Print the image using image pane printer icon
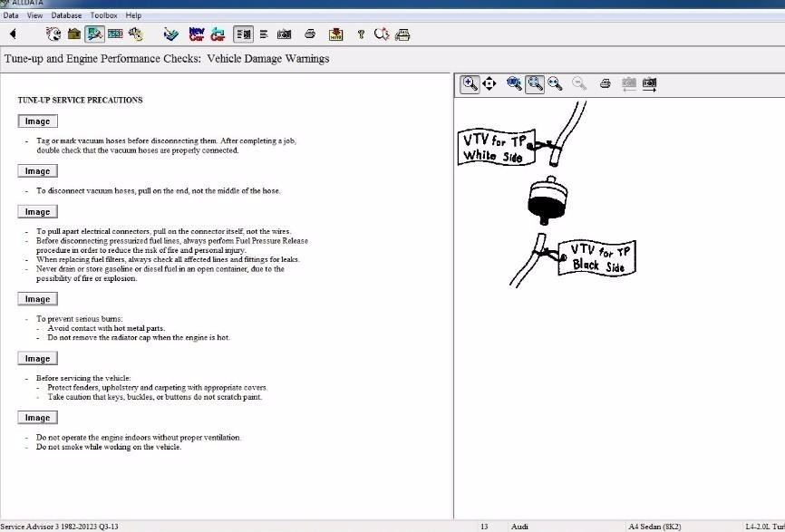Image resolution: width=785 pixels, height=532 pixels. (x=605, y=83)
